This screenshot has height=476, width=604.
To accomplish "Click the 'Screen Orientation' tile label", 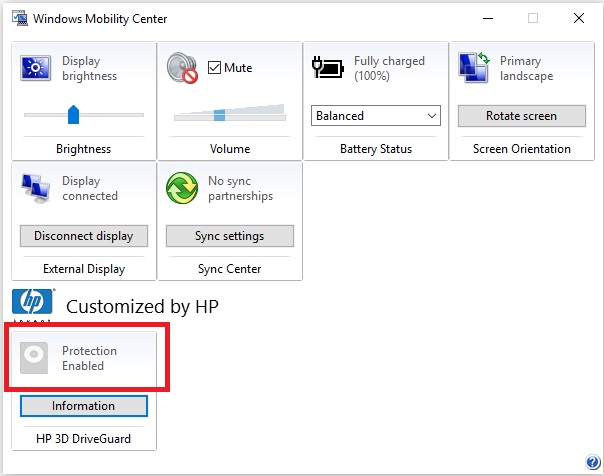I will (522, 149).
